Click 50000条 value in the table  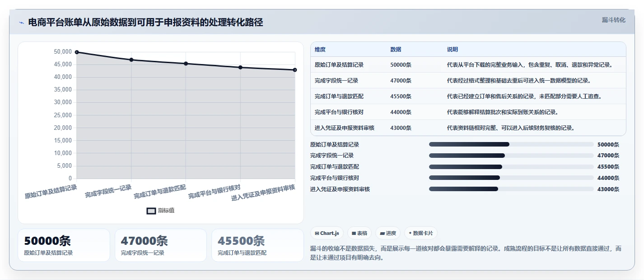(401, 65)
